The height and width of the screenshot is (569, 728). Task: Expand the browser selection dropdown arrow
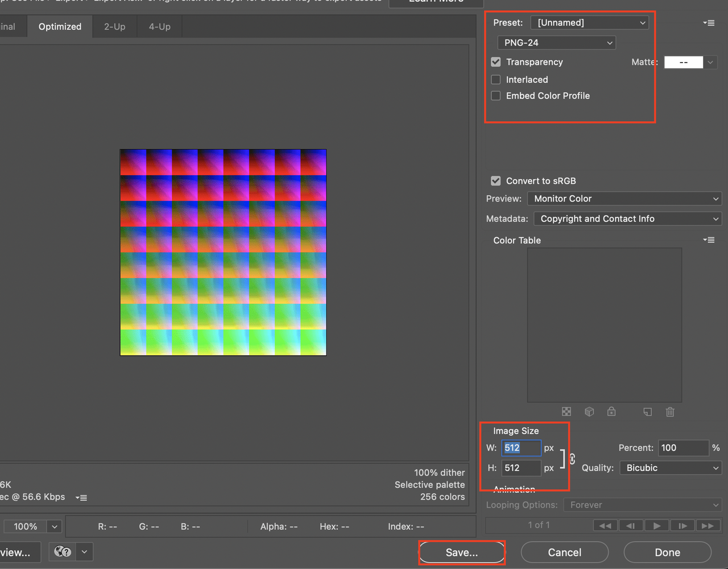(85, 551)
